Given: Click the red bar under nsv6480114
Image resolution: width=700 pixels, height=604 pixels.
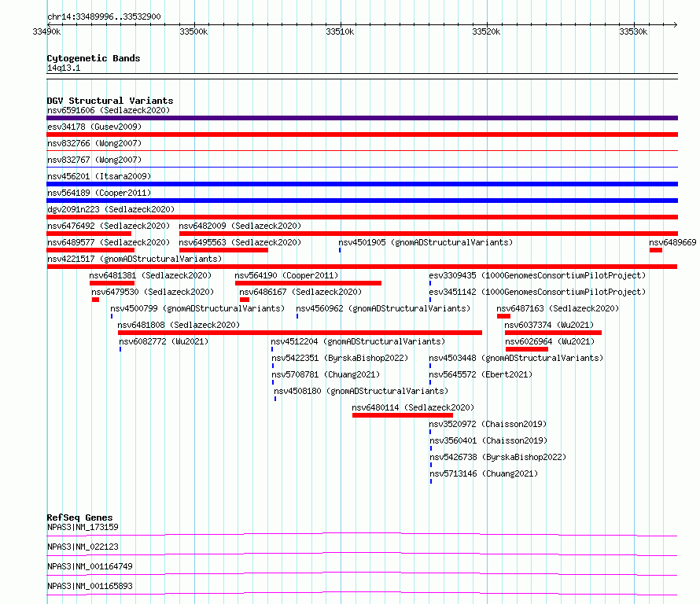Looking at the screenshot, I should [x=402, y=415].
